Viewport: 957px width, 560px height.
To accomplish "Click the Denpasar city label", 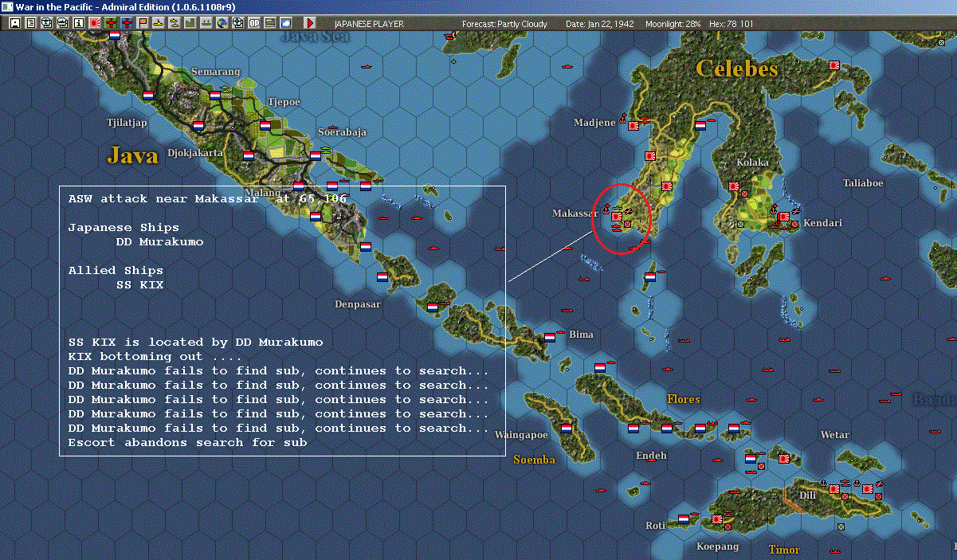I will [x=358, y=304].
